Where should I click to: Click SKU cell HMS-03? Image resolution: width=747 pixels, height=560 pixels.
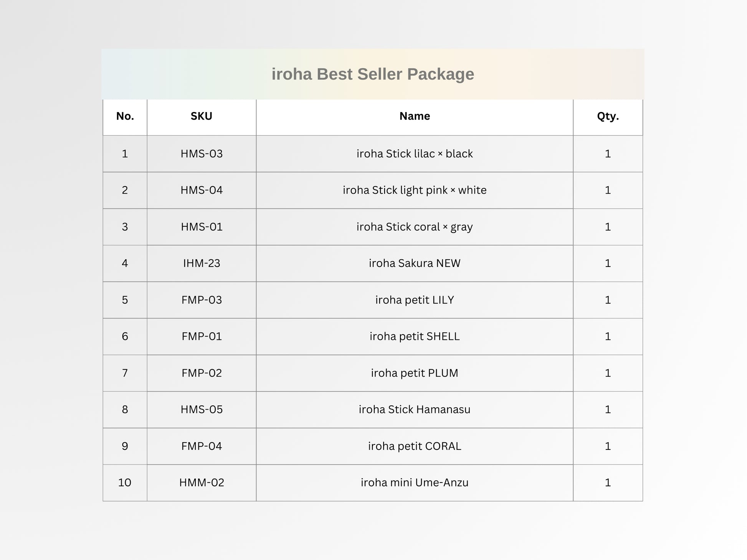[x=202, y=154]
